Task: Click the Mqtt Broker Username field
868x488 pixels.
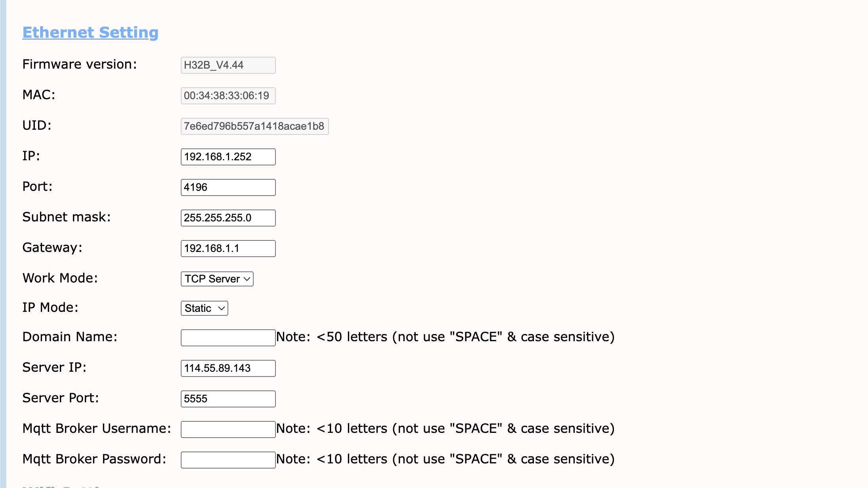Action: pos(228,429)
